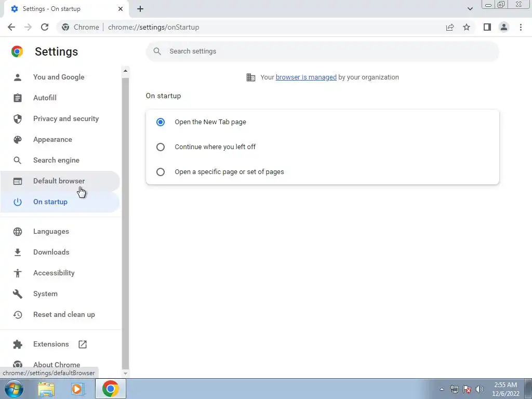This screenshot has height=399, width=532.
Task: Click the shield icon beside Privacy and security
Action: coord(18,119)
